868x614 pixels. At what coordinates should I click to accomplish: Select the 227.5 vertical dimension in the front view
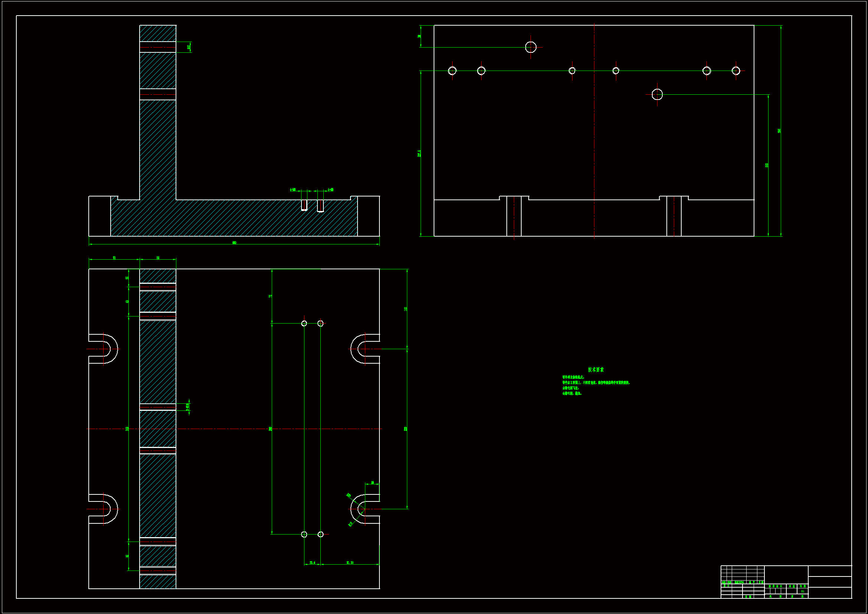tap(419, 153)
